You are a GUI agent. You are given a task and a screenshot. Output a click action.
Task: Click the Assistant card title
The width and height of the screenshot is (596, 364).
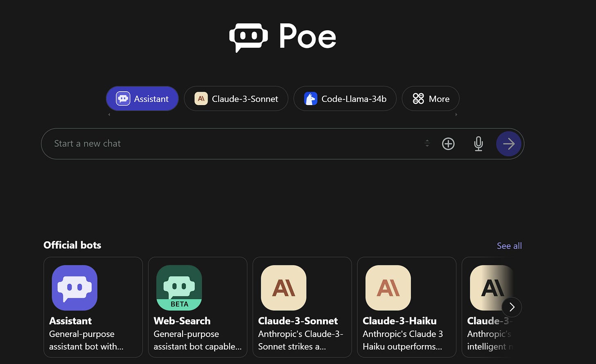click(x=70, y=321)
